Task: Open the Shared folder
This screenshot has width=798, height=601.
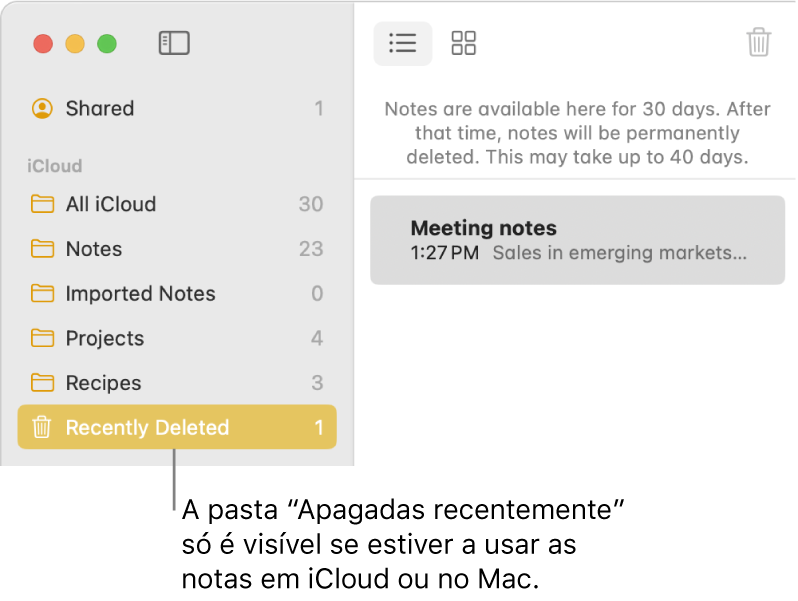Action: pyautogui.click(x=100, y=108)
